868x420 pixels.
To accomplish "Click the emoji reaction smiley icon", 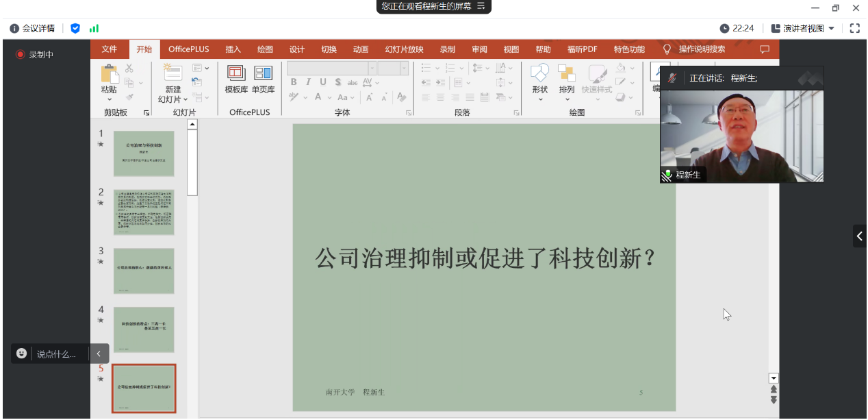I will (22, 354).
